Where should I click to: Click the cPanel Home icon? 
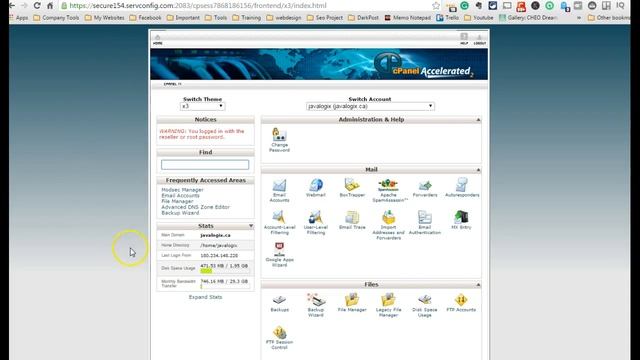(158, 40)
